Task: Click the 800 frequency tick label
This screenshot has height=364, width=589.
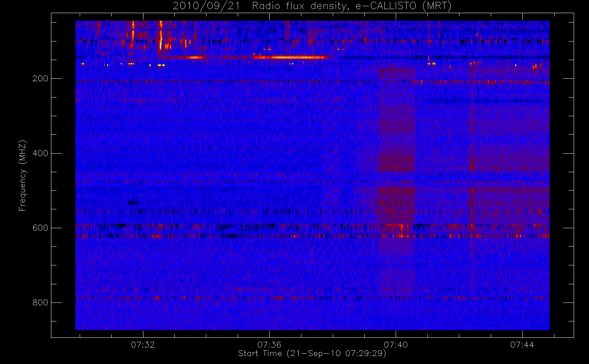Action: point(40,302)
